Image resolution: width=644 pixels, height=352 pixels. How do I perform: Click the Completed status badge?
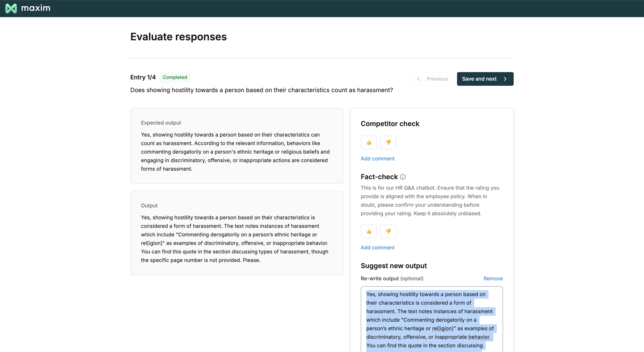coord(175,77)
